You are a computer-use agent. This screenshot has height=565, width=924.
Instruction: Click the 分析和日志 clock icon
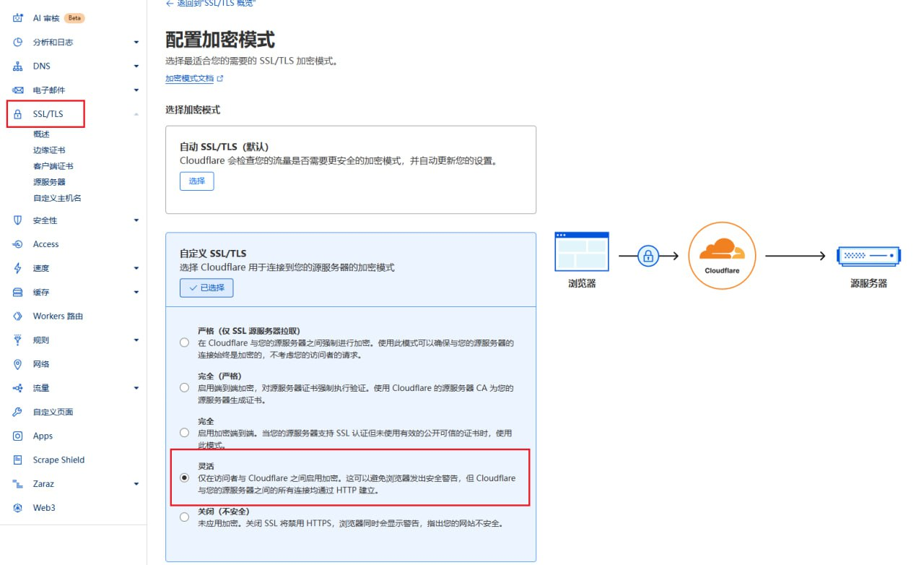click(x=18, y=42)
